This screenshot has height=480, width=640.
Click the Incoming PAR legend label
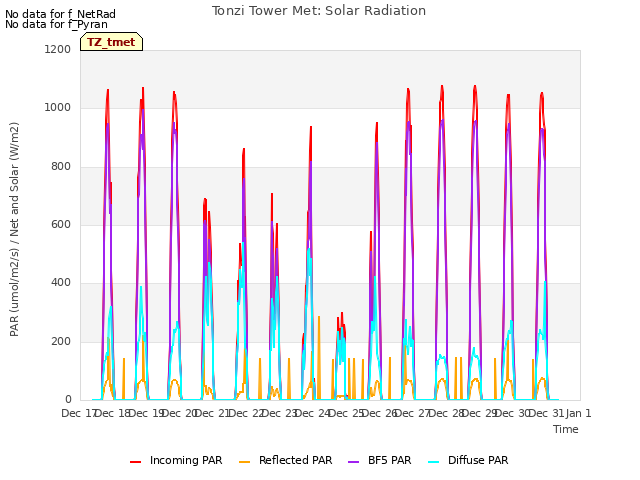click(x=186, y=460)
